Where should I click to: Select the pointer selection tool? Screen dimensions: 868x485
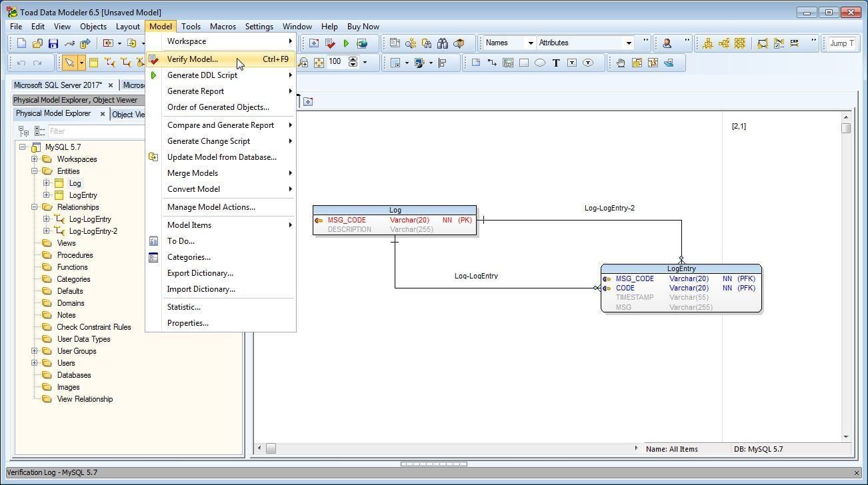tap(69, 63)
